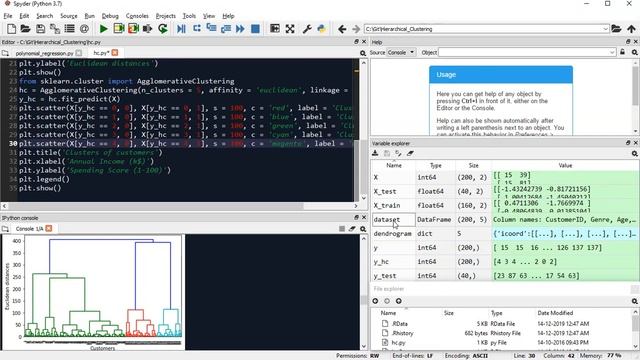Viewport: 640px width, 360px height.
Task: Click the Help Object input field
Action: [x=523, y=52]
